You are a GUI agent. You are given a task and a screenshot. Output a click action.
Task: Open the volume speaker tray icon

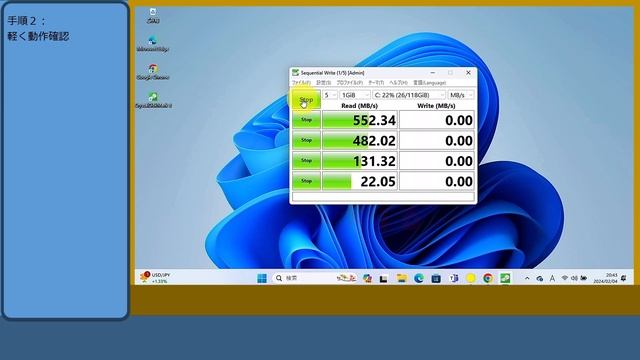(x=574, y=278)
